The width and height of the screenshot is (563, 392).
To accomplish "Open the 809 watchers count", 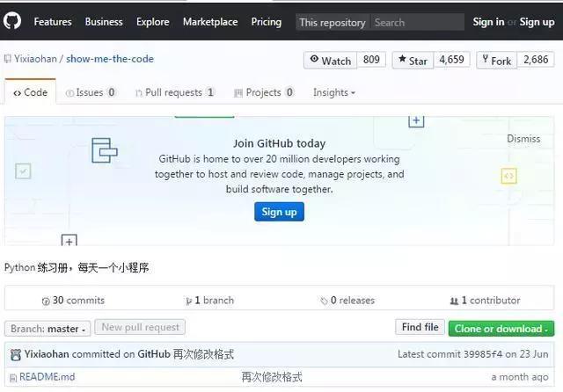I will [371, 60].
